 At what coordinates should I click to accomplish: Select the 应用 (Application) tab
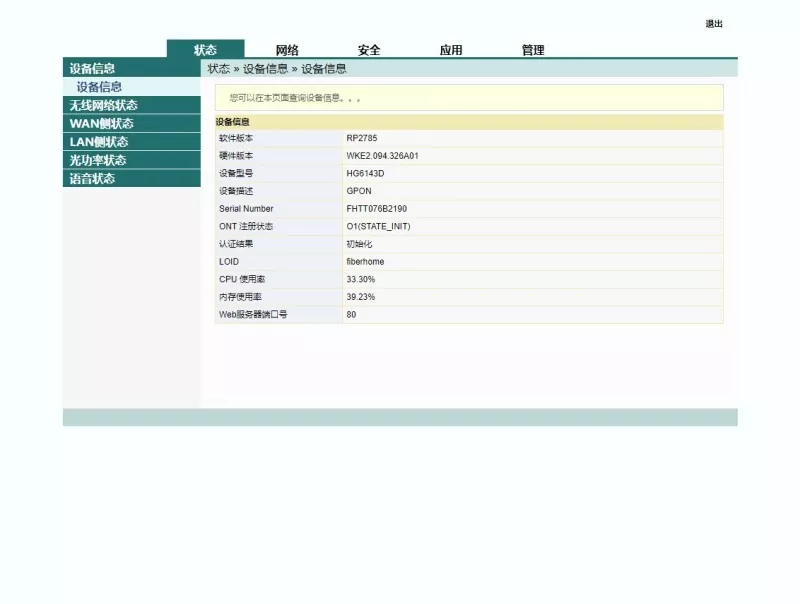coord(451,50)
